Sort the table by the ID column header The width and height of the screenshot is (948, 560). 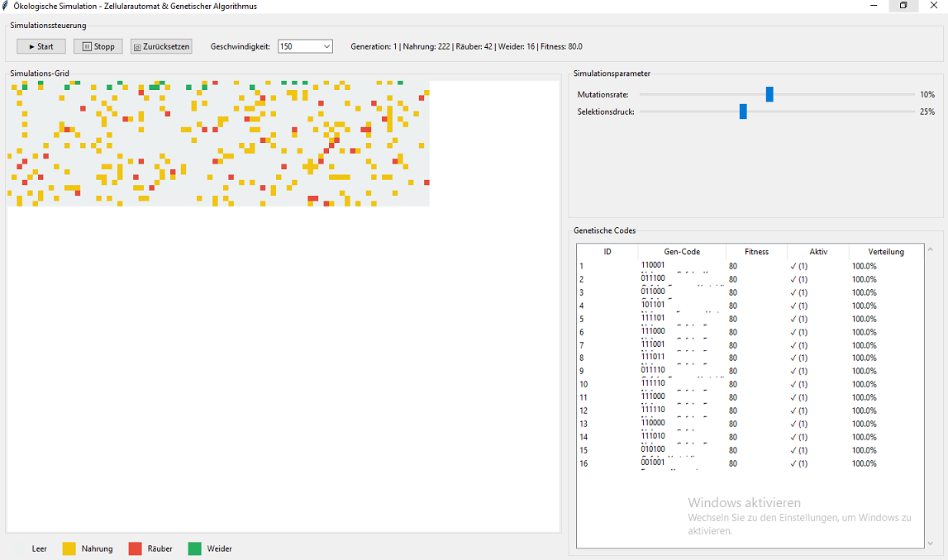pyautogui.click(x=607, y=252)
